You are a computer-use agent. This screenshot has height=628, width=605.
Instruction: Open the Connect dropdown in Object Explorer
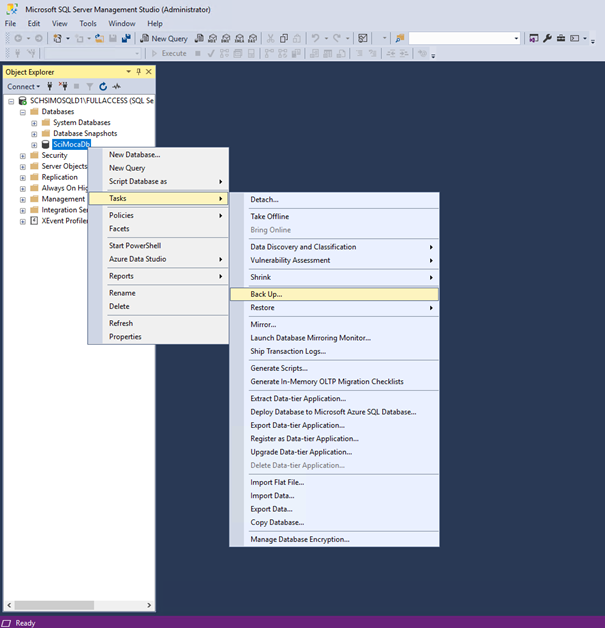tap(23, 87)
